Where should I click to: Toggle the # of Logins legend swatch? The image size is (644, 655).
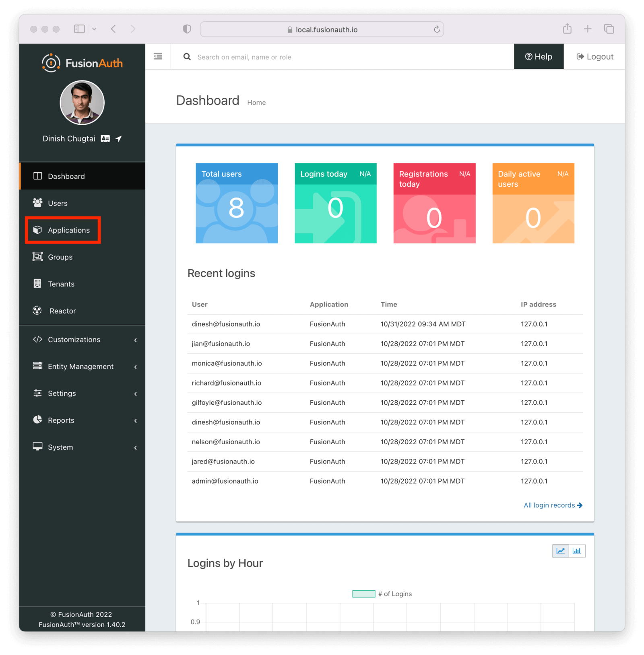pos(364,593)
